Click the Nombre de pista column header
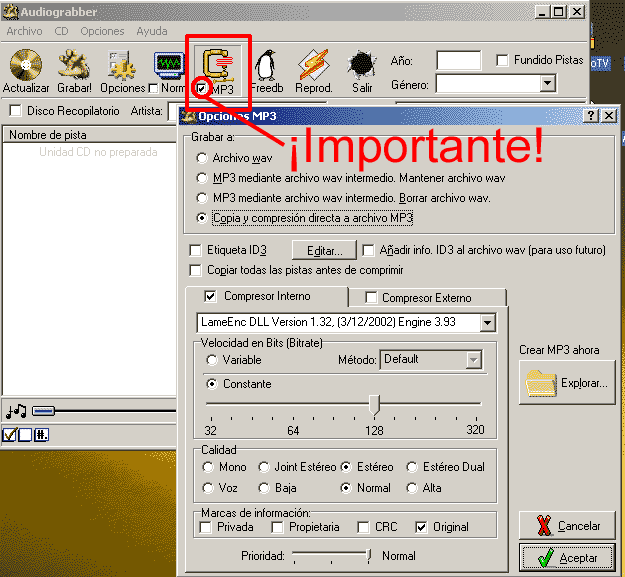625x577 pixels. 90,135
